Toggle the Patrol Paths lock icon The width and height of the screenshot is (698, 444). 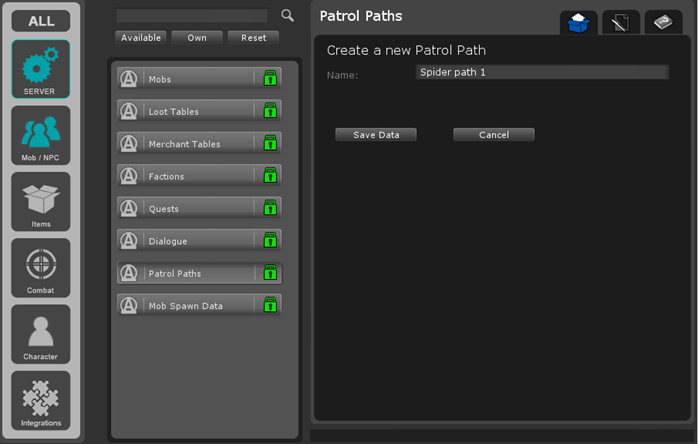[x=269, y=273]
